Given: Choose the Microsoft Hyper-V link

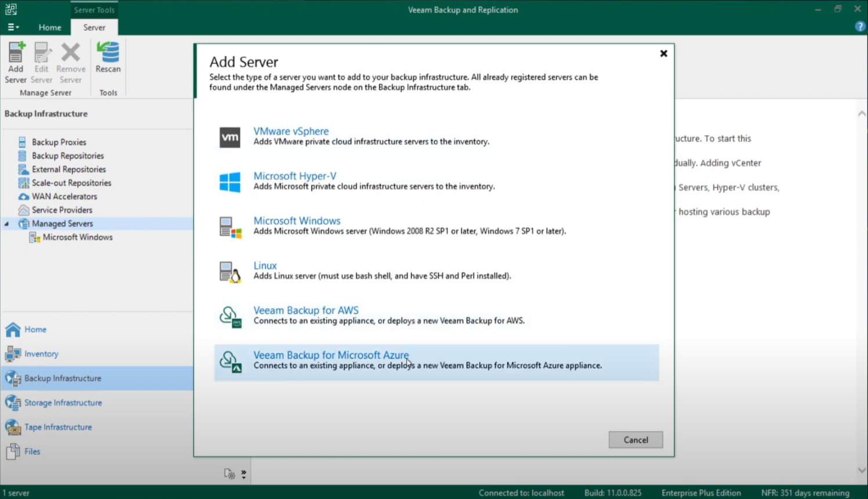Looking at the screenshot, I should click(295, 176).
